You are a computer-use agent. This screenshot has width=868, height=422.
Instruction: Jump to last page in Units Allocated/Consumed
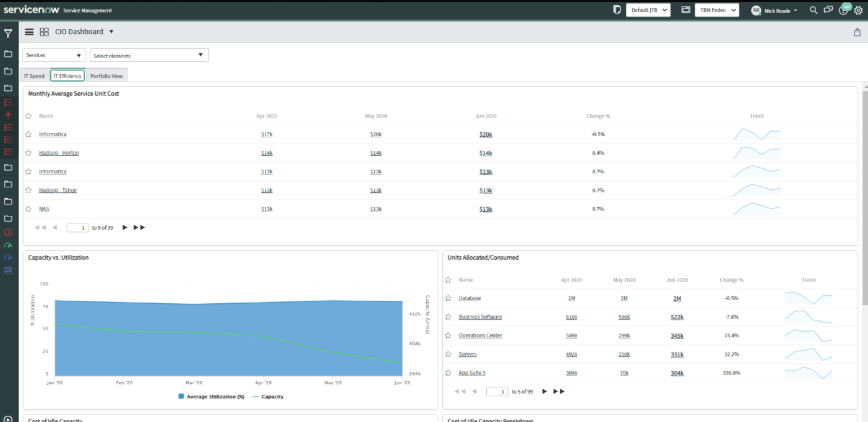559,392
